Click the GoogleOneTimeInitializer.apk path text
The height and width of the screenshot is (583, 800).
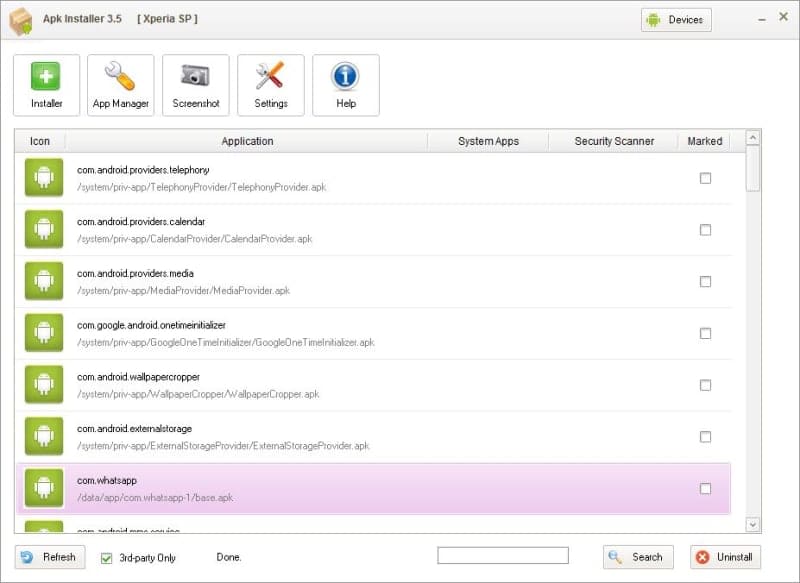(226, 342)
